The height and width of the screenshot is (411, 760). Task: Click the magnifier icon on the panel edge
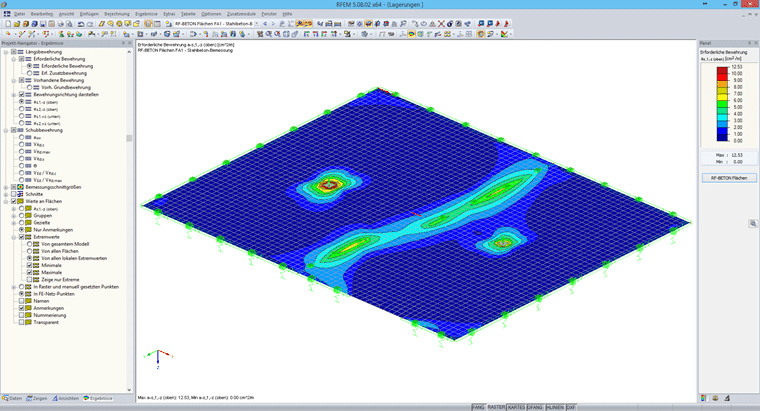[753, 223]
